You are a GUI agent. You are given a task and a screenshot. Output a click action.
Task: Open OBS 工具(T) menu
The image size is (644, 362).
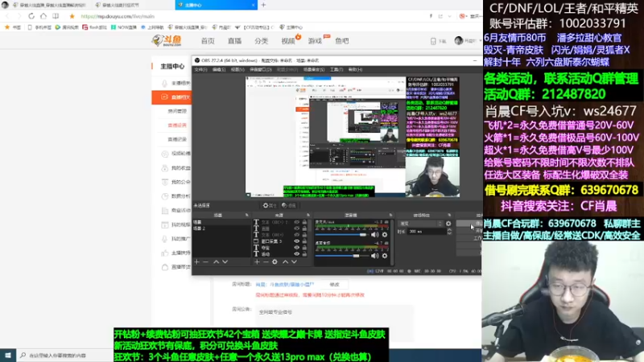click(336, 70)
